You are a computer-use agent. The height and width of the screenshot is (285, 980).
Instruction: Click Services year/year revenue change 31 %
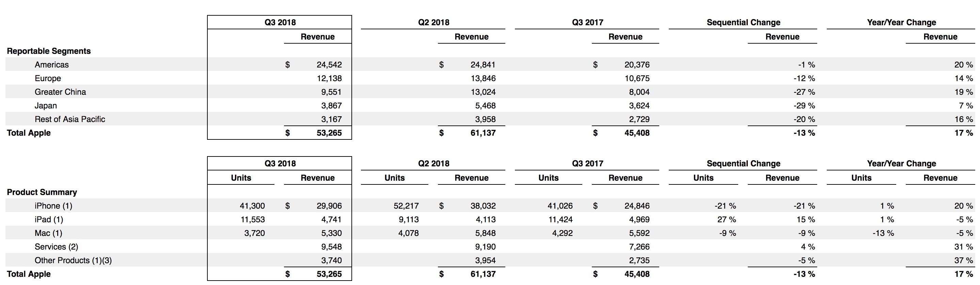963,247
